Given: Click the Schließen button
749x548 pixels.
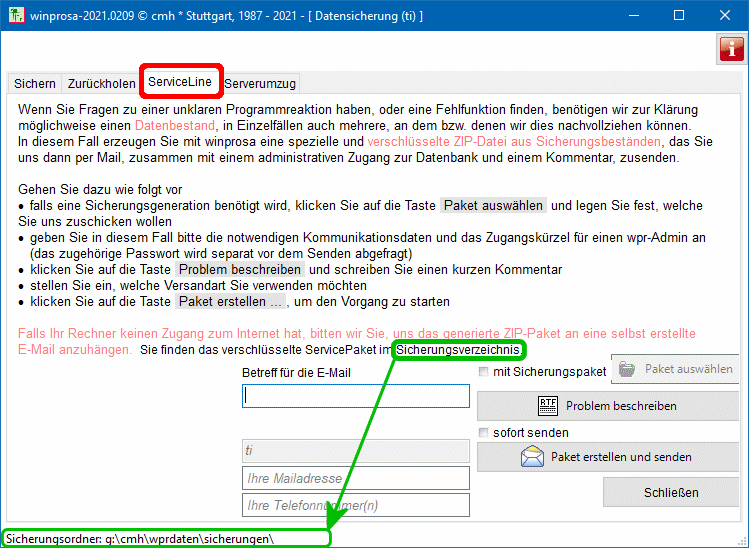Looking at the screenshot, I should pyautogui.click(x=670, y=492).
